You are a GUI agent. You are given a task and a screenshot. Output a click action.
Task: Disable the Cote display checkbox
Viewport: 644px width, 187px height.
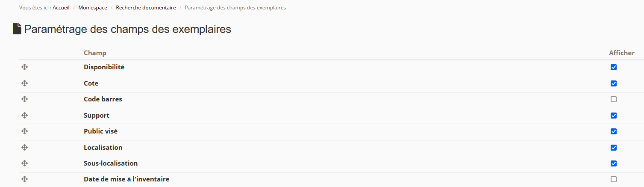click(614, 83)
